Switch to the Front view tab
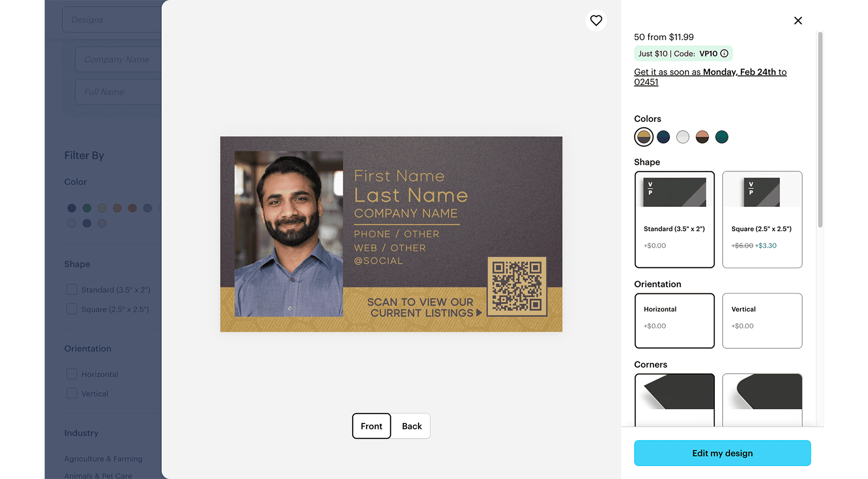Screen dimensions: 868x479 371,426
